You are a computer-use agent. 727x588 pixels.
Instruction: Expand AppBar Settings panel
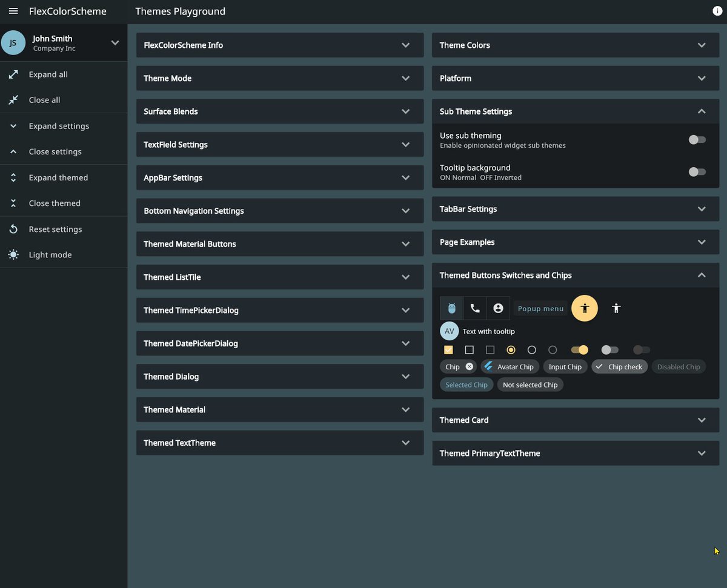point(280,178)
